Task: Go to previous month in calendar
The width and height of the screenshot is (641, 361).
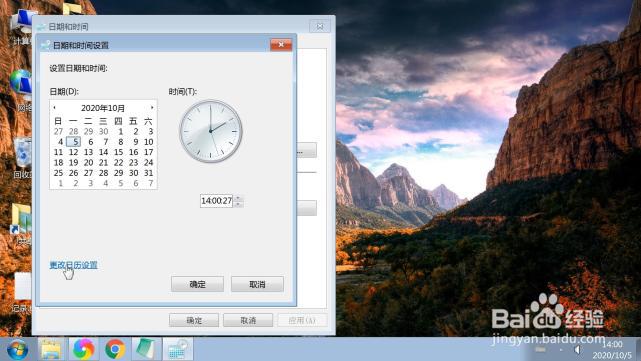Action: pyautogui.click(x=55, y=108)
